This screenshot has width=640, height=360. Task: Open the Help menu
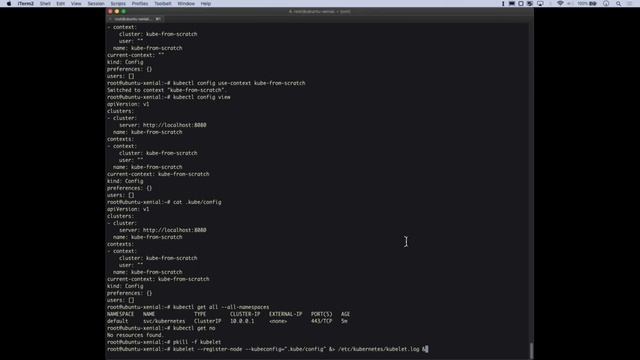(206, 4)
